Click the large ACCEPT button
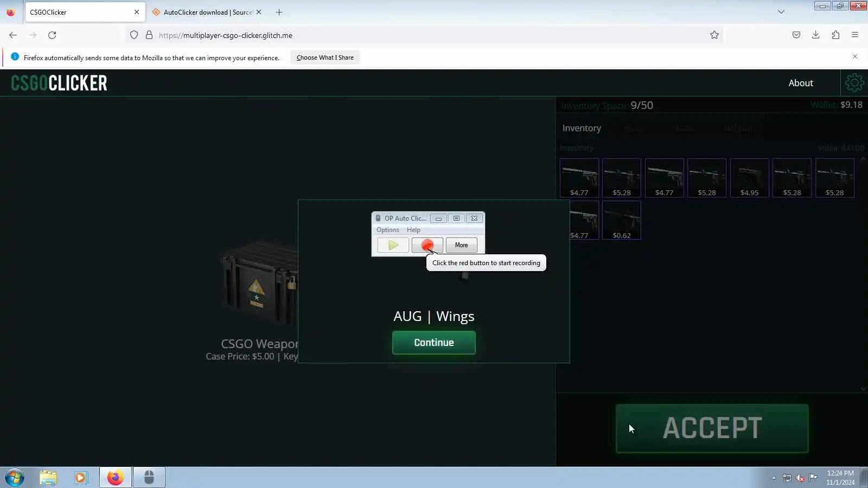The height and width of the screenshot is (488, 868). tap(712, 428)
